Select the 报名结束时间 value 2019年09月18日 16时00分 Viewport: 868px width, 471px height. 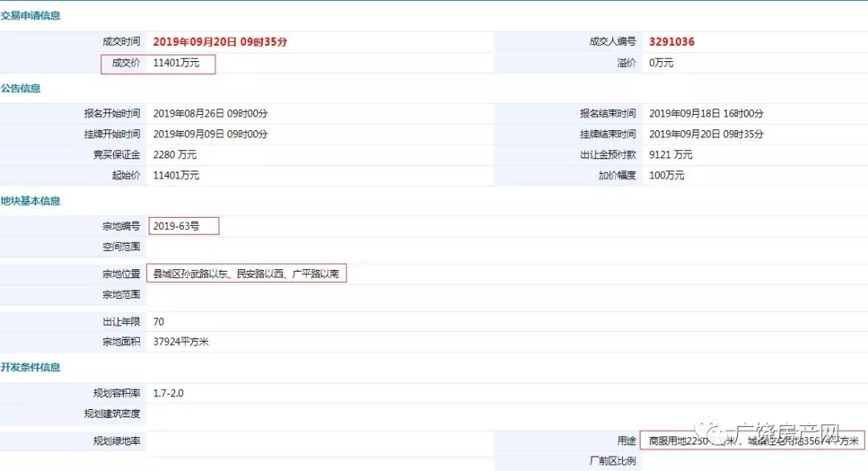pyautogui.click(x=706, y=113)
